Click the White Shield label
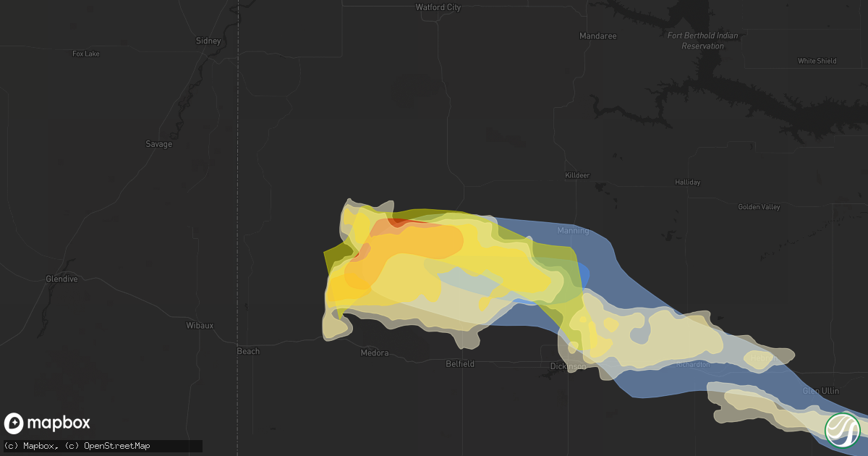The image size is (868, 456). pos(817,61)
